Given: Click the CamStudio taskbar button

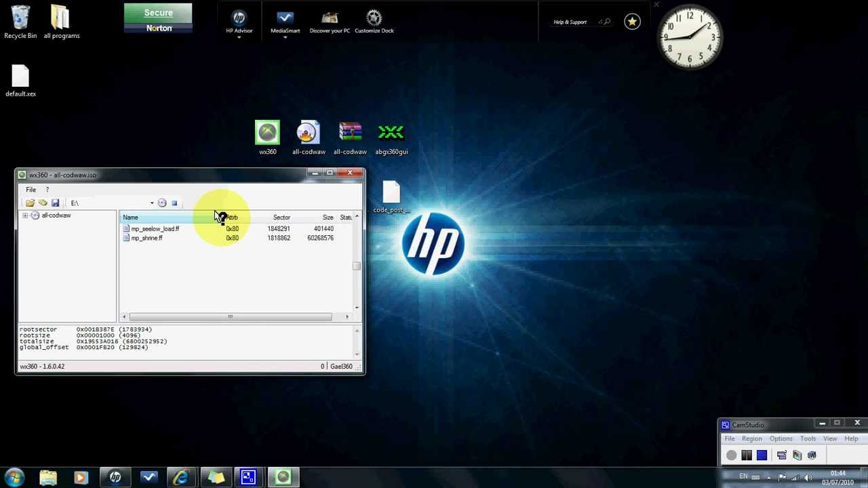Looking at the screenshot, I should (x=248, y=477).
